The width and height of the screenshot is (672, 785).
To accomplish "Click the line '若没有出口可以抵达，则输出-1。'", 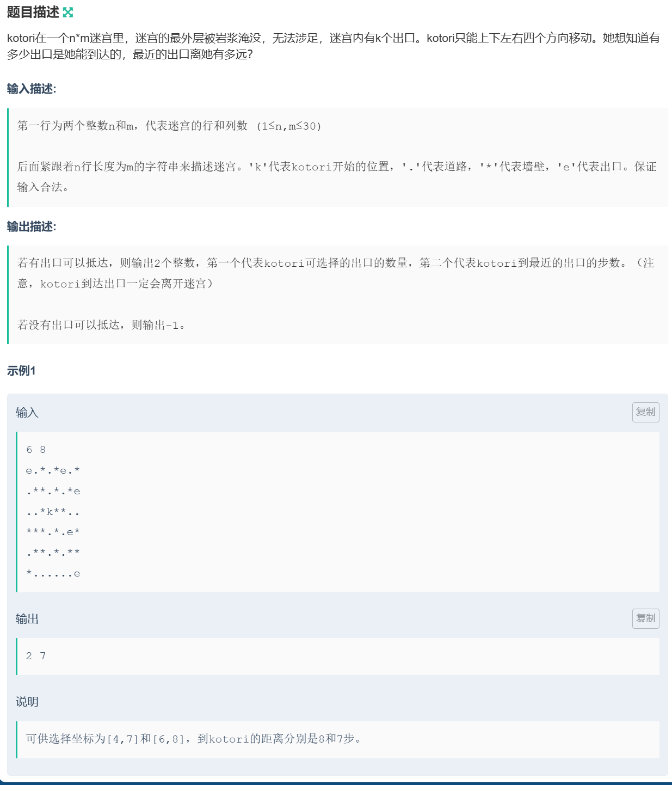I will [x=102, y=325].
